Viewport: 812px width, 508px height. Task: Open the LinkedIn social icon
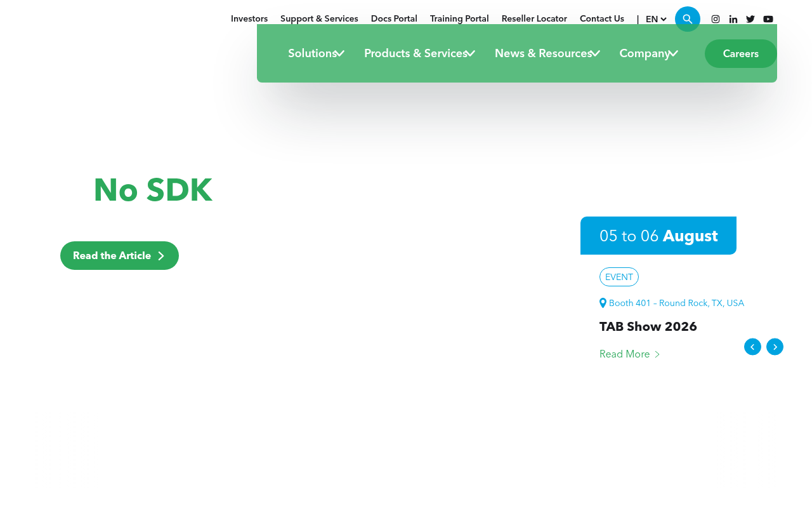(733, 19)
